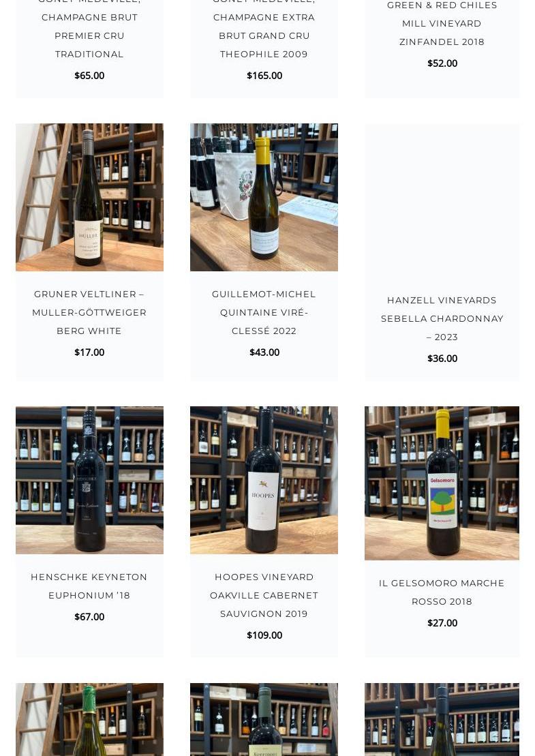535x756 pixels.
Task: Open the Keermont bottle photo at bottom
Action: (x=264, y=719)
